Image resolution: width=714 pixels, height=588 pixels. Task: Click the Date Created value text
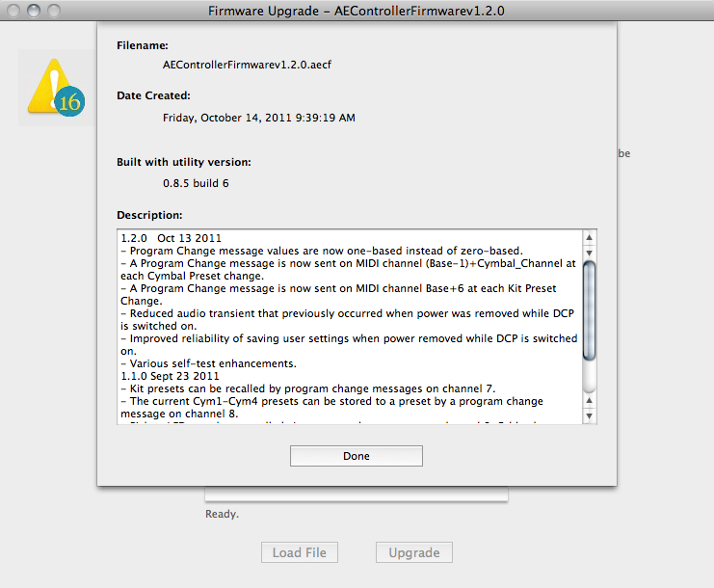coord(258,118)
